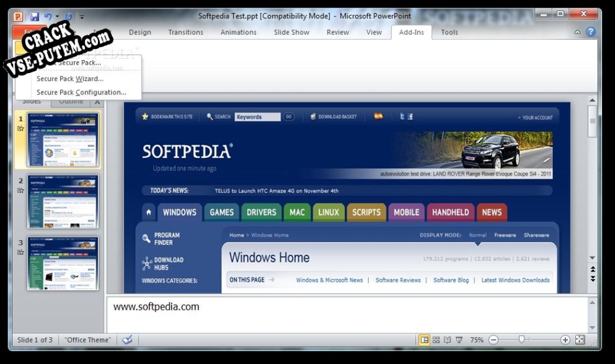Click the "Office Theme" status bar entry
The image size is (615, 364).
coord(88,340)
